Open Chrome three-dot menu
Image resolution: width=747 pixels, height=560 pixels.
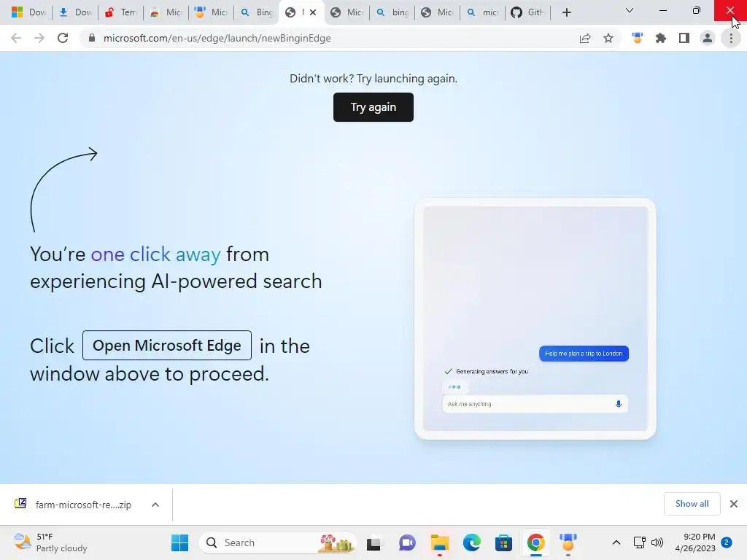[731, 38]
